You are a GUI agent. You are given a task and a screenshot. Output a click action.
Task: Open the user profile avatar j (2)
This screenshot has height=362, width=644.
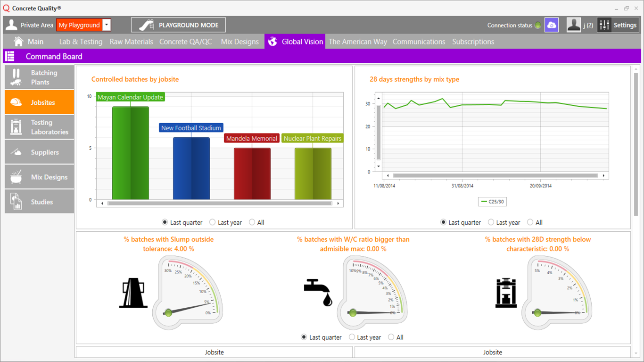pos(573,24)
